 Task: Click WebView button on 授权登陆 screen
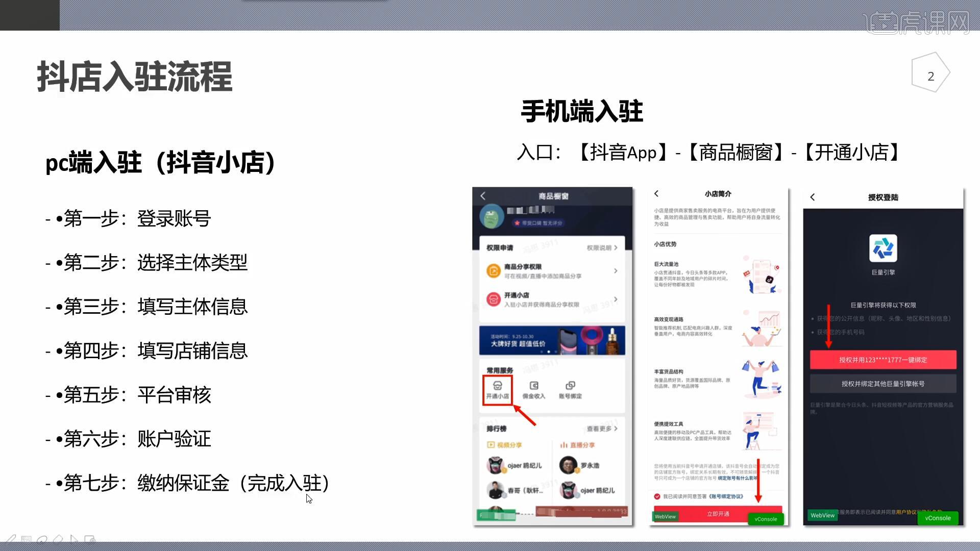click(823, 515)
